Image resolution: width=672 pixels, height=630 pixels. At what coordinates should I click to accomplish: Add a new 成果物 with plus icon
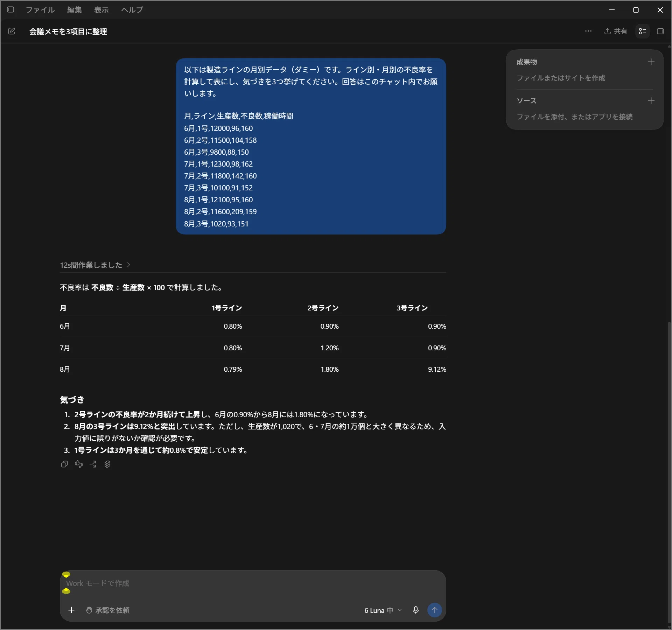651,62
